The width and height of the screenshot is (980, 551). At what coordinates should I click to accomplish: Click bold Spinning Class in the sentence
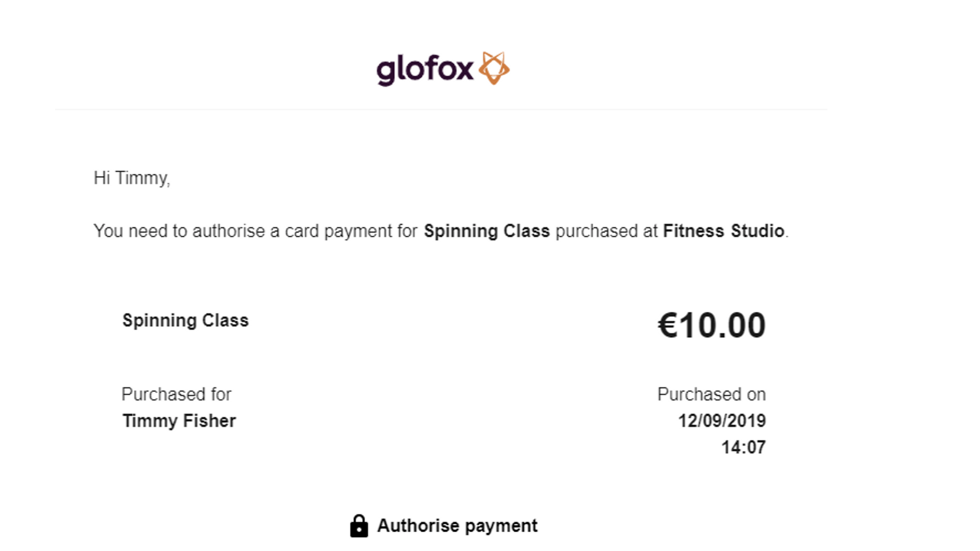(x=486, y=231)
